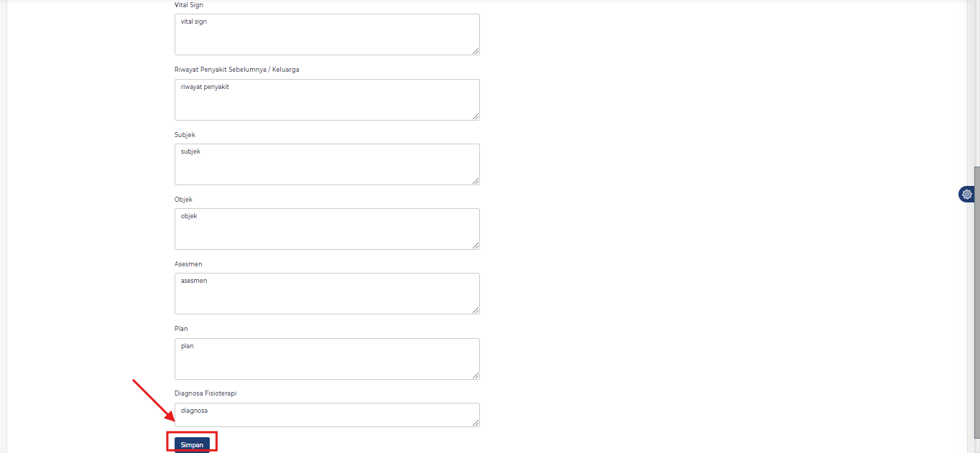Screen dimensions: 980x453
Task: Click the Subjek textarea resize handle
Action: click(476, 181)
